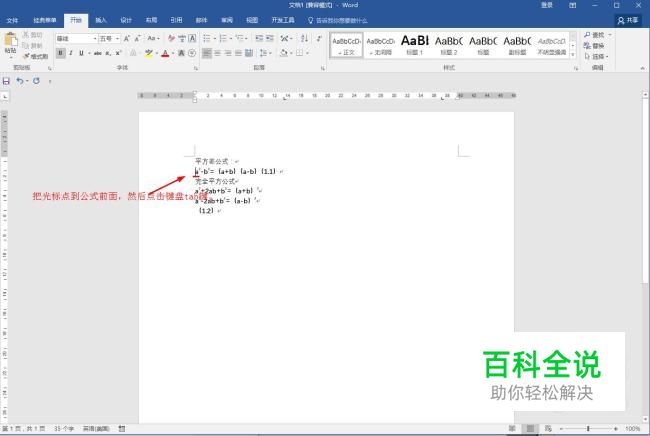
Task: Toggle Strikethrough formatting
Action: tap(98, 53)
